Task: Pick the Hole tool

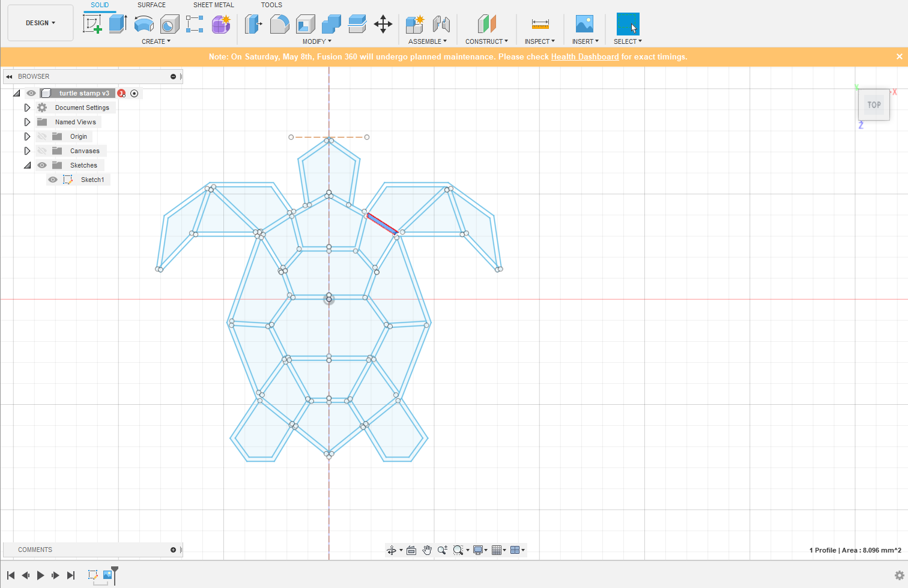Action: (170, 24)
